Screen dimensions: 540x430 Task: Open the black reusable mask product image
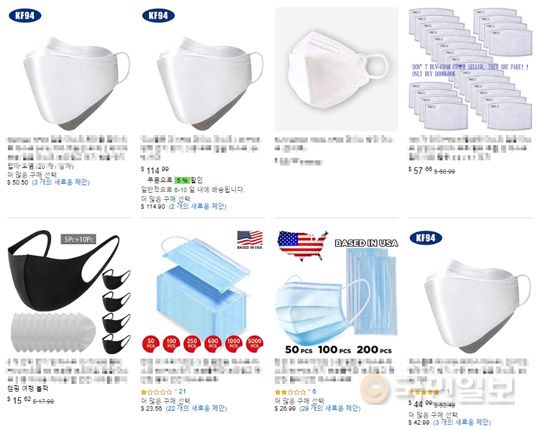point(69,292)
